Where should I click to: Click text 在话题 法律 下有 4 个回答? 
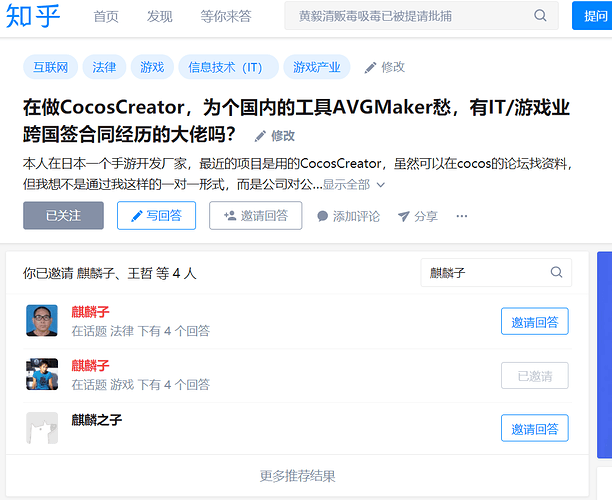(141, 331)
